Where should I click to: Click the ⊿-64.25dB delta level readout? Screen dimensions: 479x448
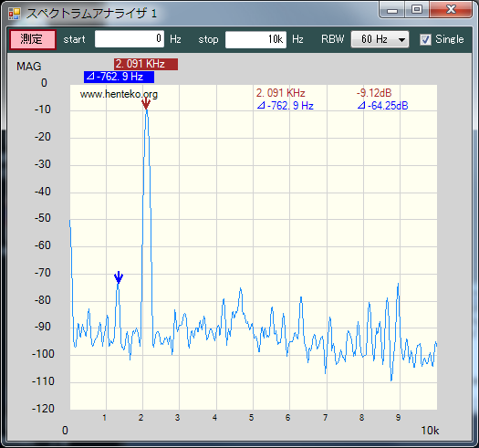coord(383,106)
